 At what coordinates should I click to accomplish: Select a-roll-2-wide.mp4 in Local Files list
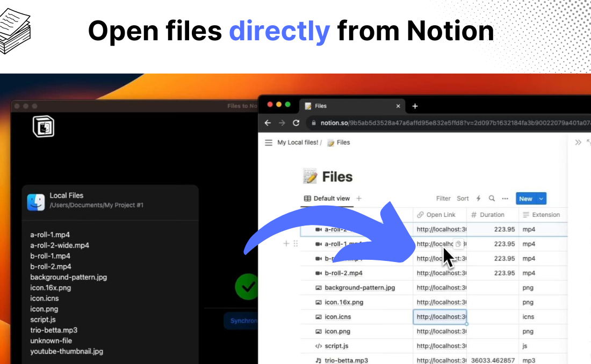click(60, 245)
